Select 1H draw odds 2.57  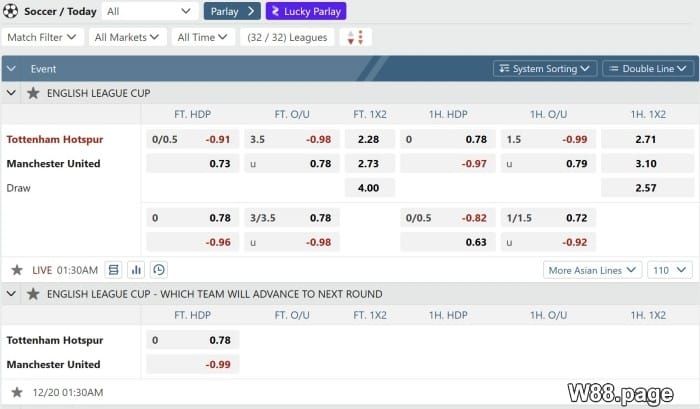pyautogui.click(x=647, y=188)
